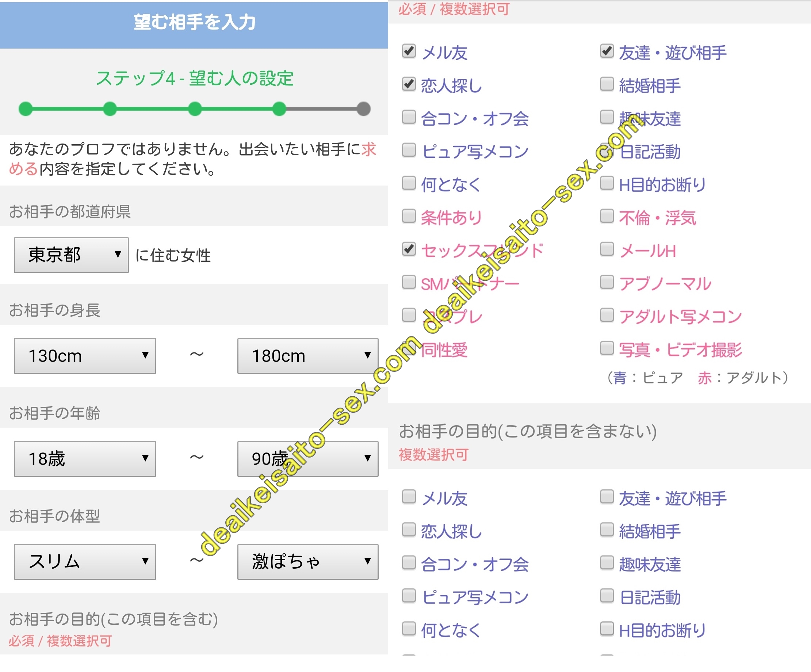
Task: Click the final gray progress step dot
Action: (x=363, y=109)
